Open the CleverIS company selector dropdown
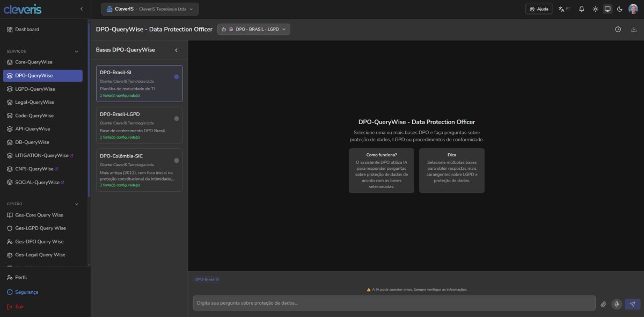This screenshot has width=644, height=317. pos(150,9)
